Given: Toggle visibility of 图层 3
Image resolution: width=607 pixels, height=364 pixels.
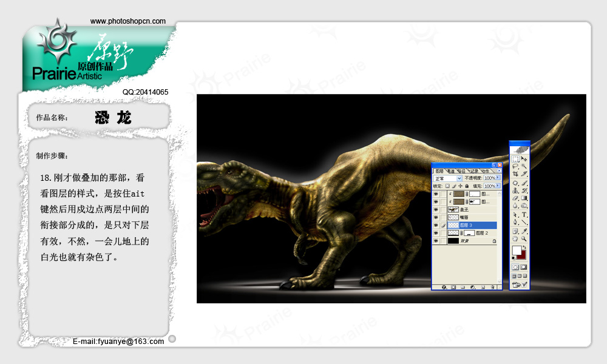Looking at the screenshot, I should tap(436, 225).
